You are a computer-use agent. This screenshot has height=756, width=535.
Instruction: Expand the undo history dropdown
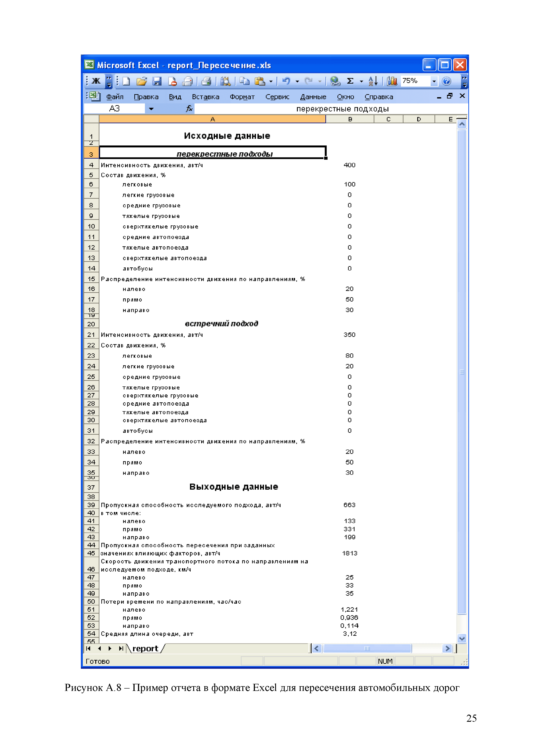pos(297,81)
